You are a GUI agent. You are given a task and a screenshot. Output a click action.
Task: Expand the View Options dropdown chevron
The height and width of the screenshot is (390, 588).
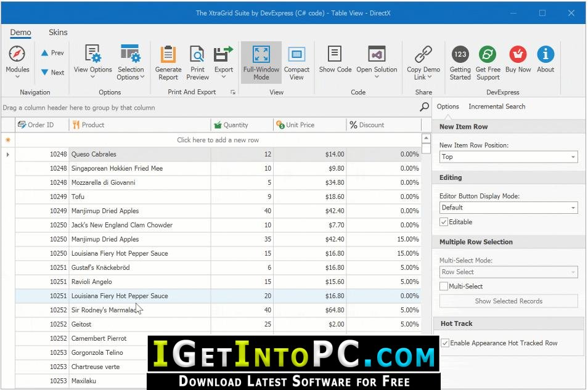click(x=92, y=77)
